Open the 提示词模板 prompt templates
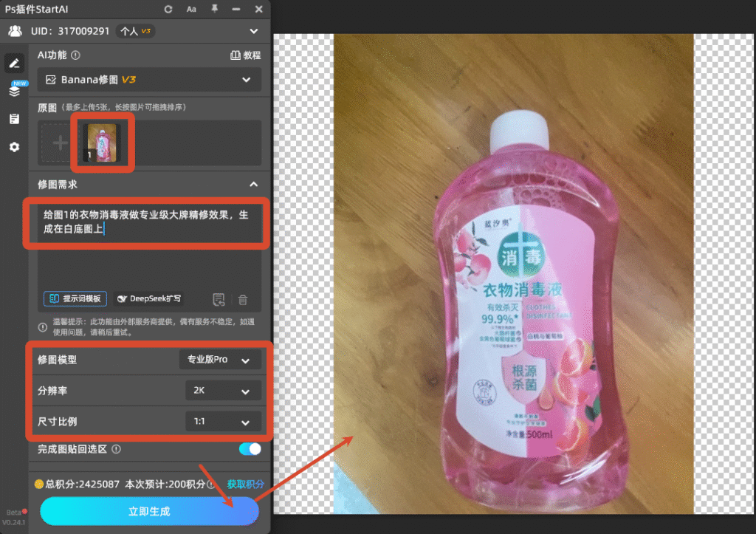The image size is (756, 534). pyautogui.click(x=75, y=298)
